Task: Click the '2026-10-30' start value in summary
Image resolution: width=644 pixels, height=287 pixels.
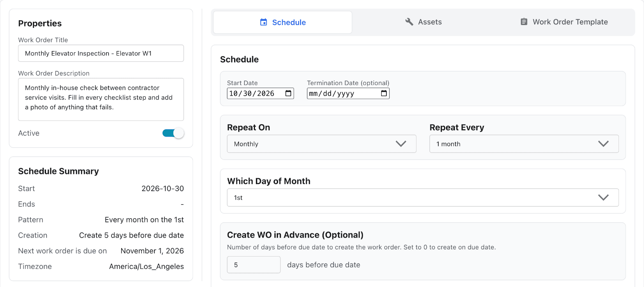Action: [163, 188]
